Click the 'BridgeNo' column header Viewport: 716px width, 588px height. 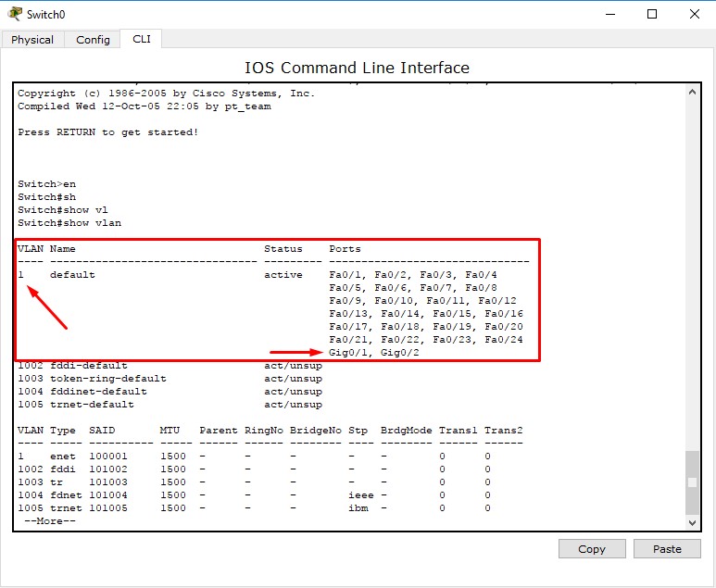(316, 430)
